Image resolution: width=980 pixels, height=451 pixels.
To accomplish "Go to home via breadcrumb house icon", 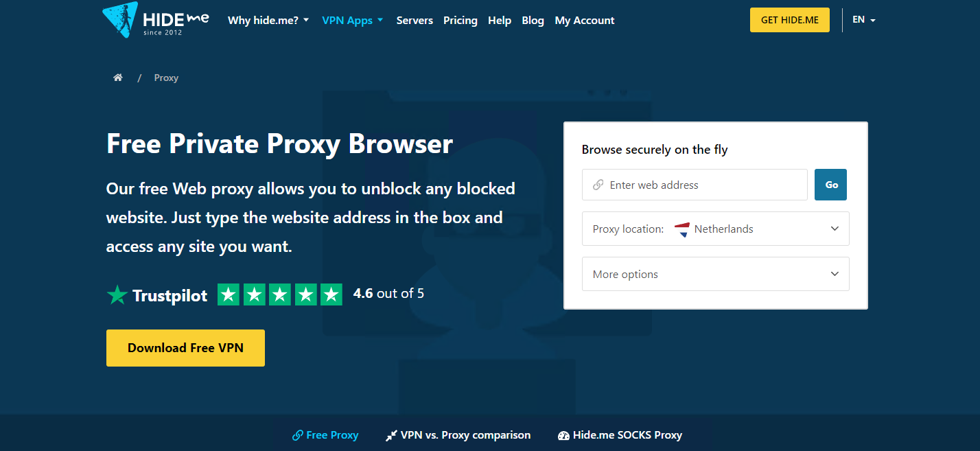I will point(118,78).
